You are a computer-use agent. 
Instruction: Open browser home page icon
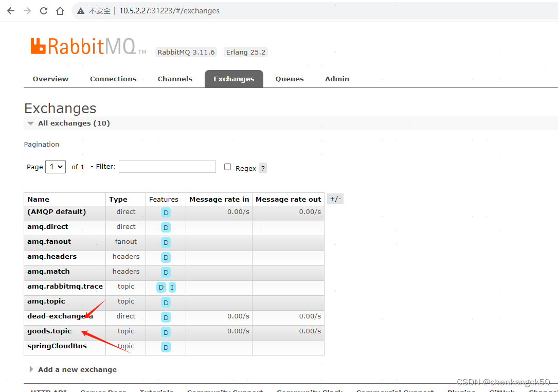(x=60, y=11)
